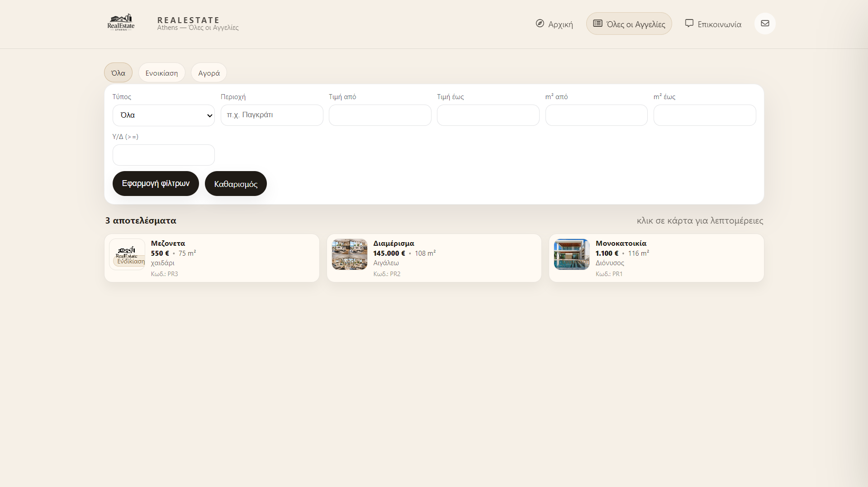This screenshot has height=487, width=868.
Task: Click the 3 αποτελέσματα results heading
Action: 141,221
